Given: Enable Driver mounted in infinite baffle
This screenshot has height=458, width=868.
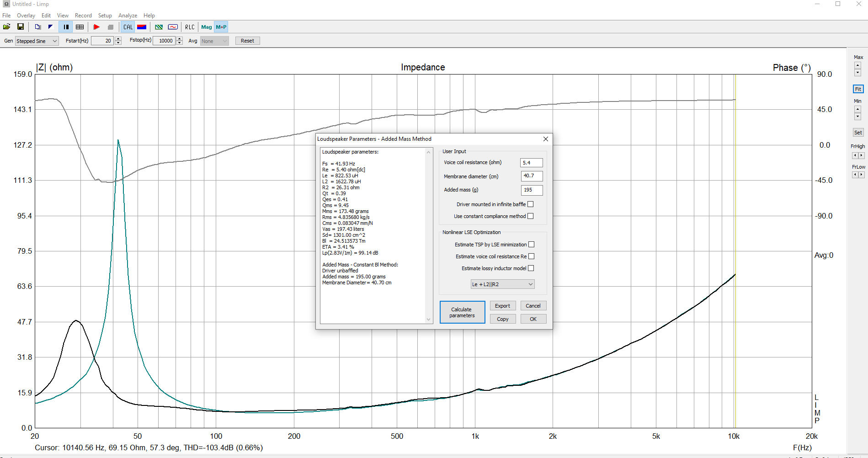Looking at the screenshot, I should tap(530, 204).
